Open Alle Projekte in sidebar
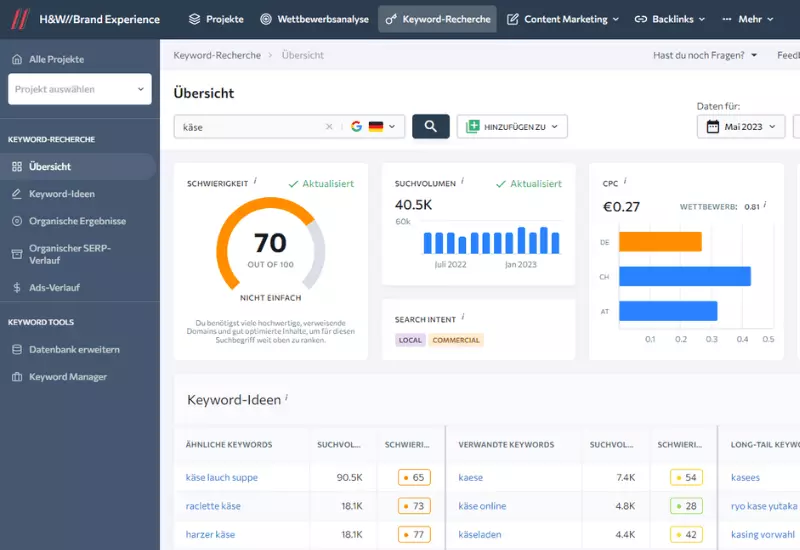The width and height of the screenshot is (800, 550). tap(56, 59)
